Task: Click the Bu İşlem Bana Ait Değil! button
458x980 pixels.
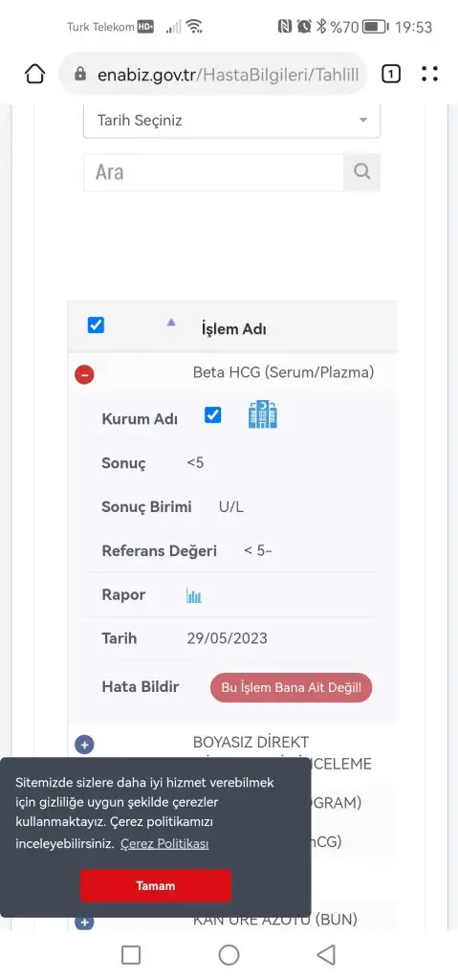Action: click(292, 687)
